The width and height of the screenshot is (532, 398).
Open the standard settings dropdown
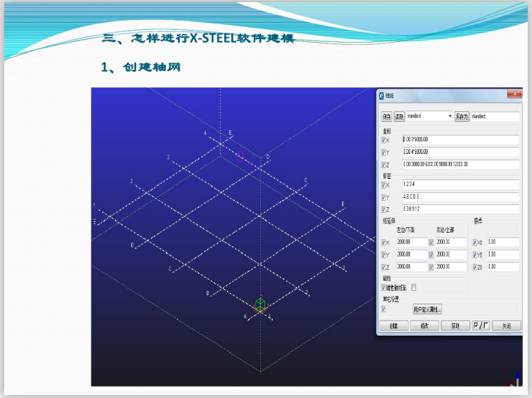coord(450,116)
